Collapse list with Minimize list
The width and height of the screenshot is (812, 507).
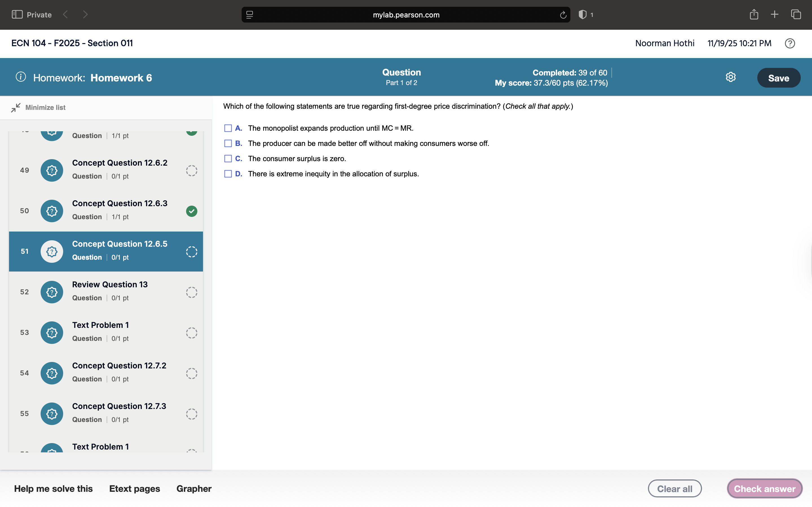(39, 108)
